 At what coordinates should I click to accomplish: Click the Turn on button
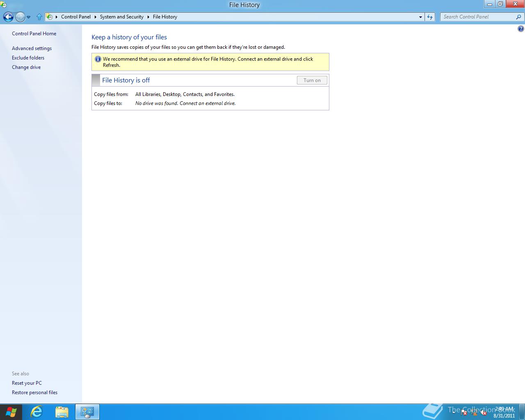pos(312,80)
